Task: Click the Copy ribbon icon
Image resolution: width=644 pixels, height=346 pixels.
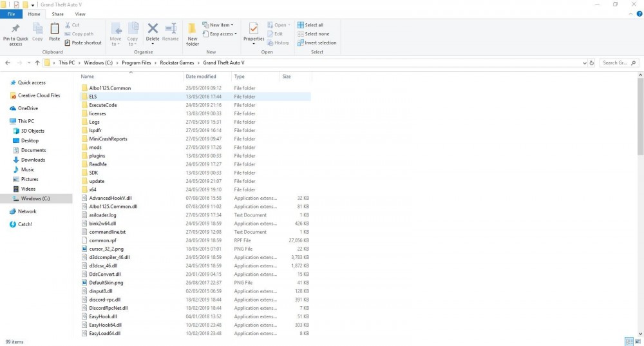Action: 37,29
